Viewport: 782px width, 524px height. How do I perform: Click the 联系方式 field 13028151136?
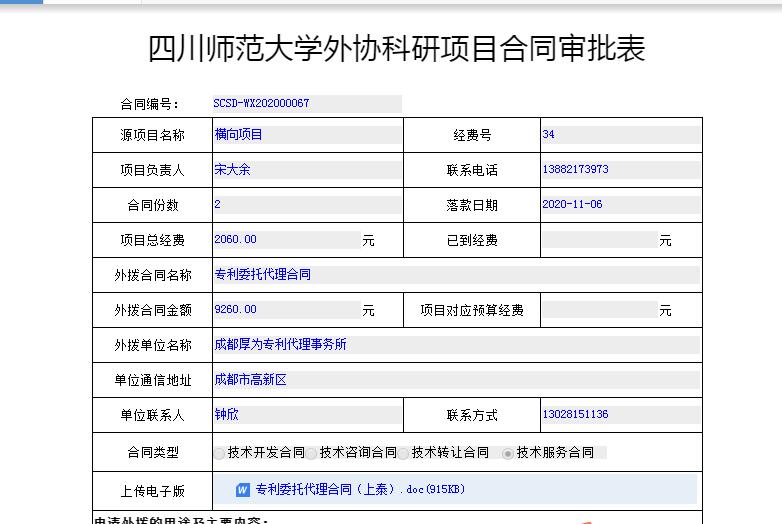pos(621,415)
